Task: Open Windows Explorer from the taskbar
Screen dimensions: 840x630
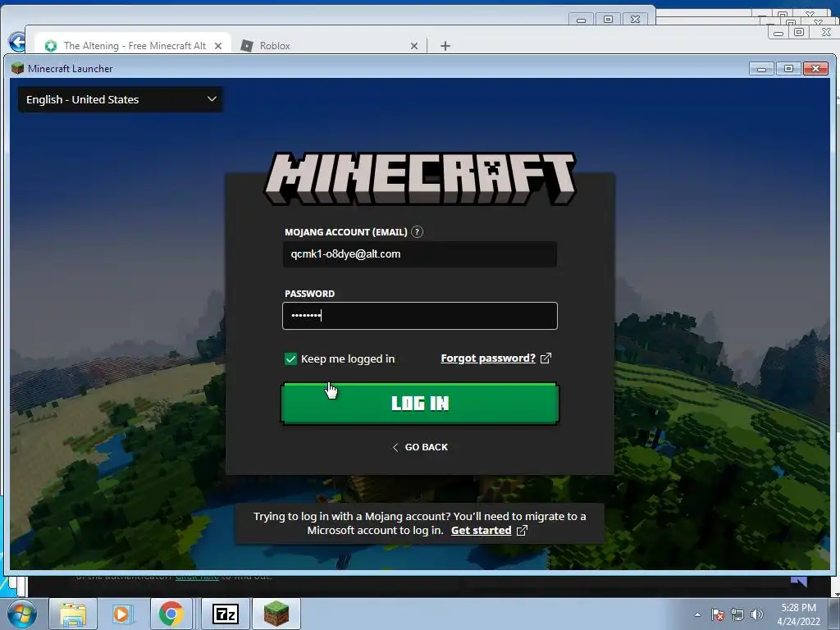Action: pos(73,614)
